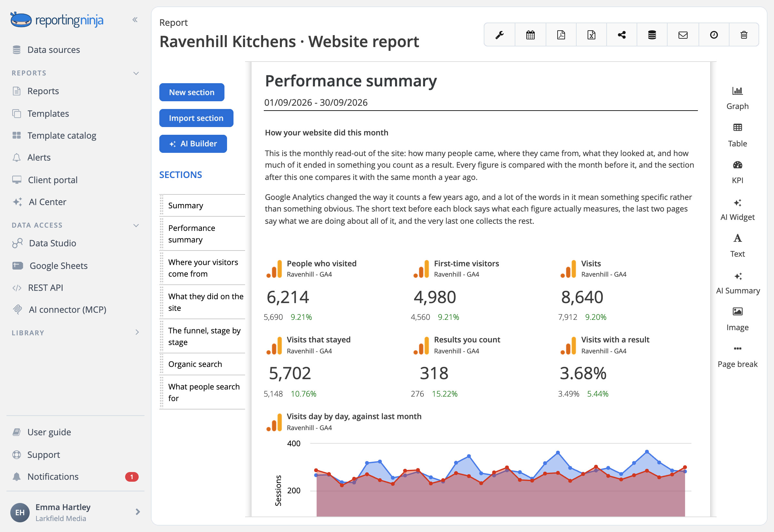Click the Visits that stayed value 5,702
774x532 pixels.
290,373
